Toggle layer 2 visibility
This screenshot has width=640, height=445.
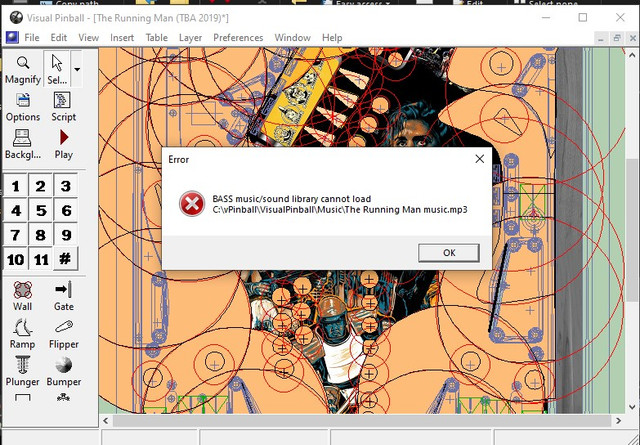[40, 186]
